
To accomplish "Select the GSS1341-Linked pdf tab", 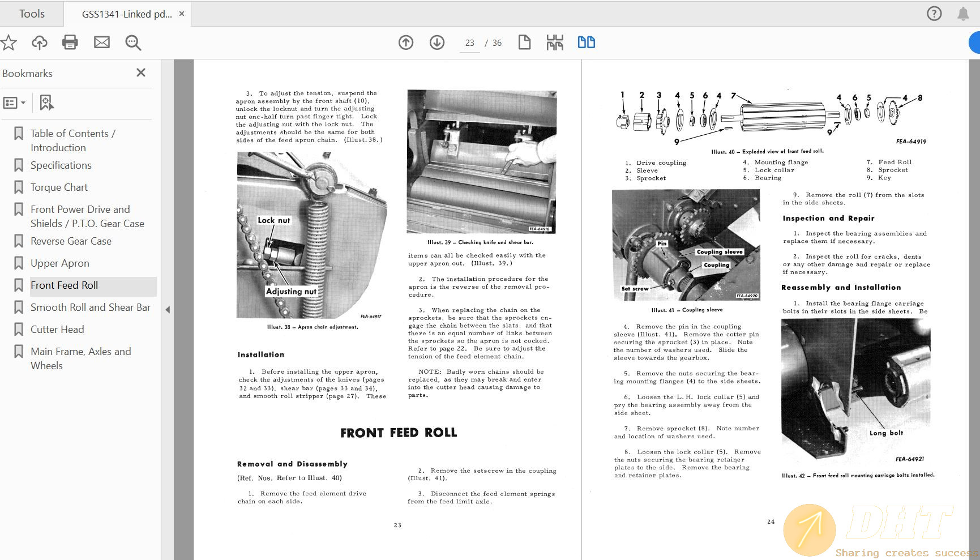I will tap(127, 14).
